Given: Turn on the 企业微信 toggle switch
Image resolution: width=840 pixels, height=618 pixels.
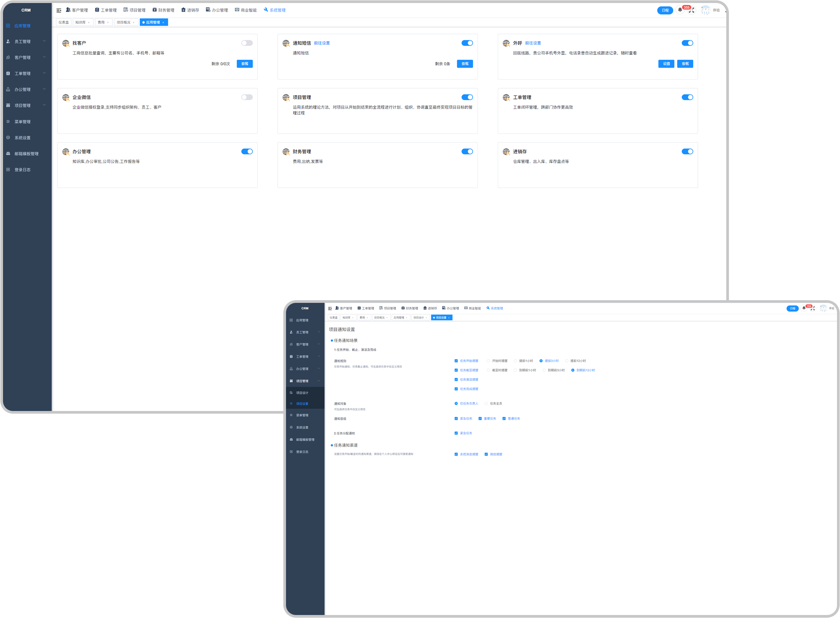Looking at the screenshot, I should (x=247, y=97).
